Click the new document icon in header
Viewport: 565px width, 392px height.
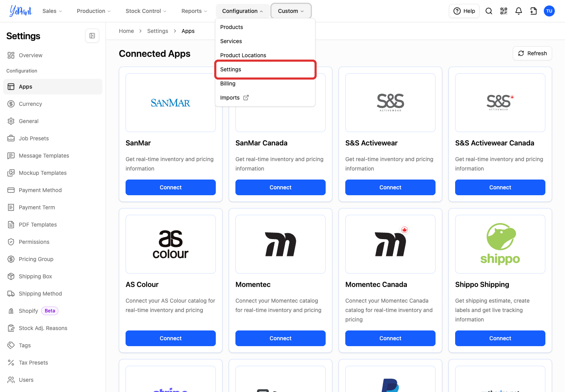point(534,11)
